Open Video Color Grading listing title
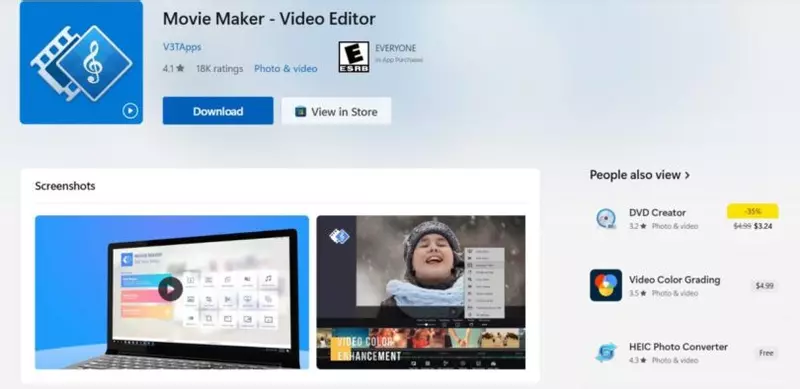Viewport: 800px width, 389px height. [674, 280]
